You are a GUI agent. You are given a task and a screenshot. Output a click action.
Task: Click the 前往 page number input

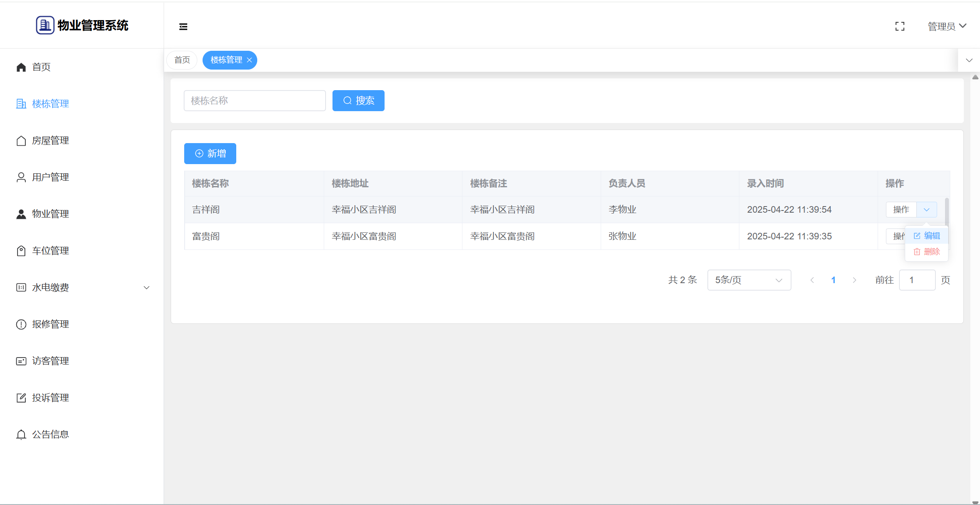click(x=917, y=280)
